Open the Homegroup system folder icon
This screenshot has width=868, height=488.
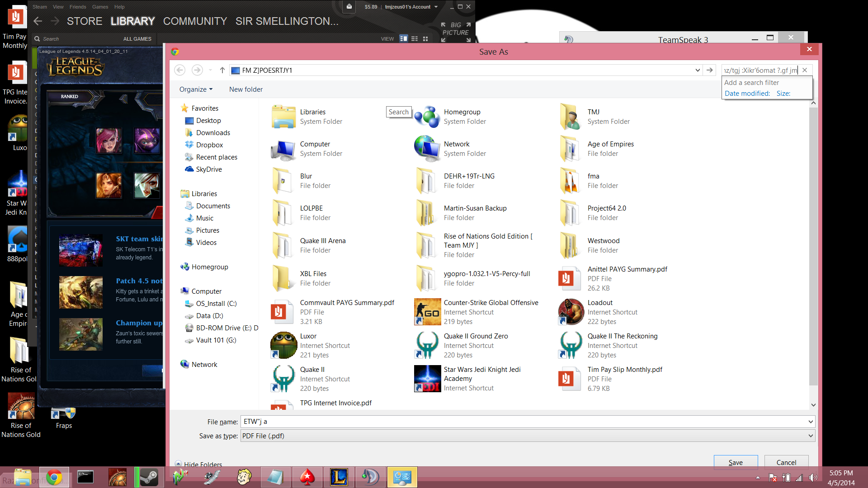(x=427, y=117)
